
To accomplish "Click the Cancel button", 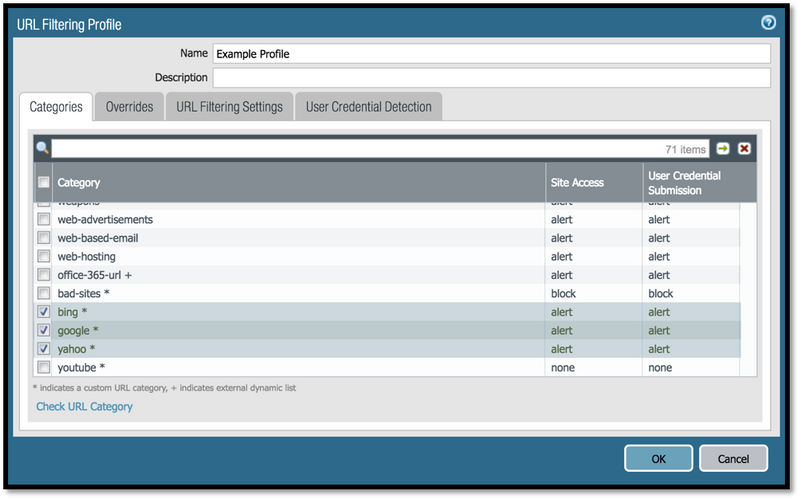I will (733, 458).
